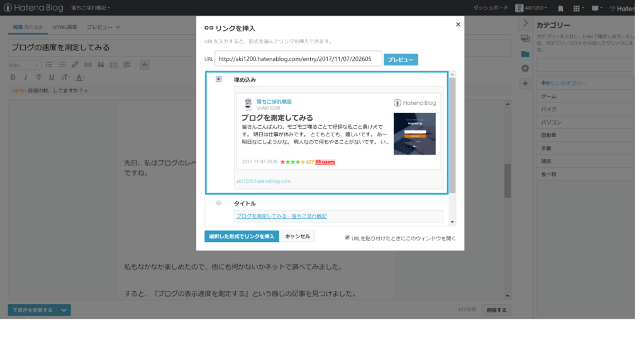This screenshot has width=644, height=362.
Task: Click the プレビュー button next to URL
Action: click(x=401, y=60)
